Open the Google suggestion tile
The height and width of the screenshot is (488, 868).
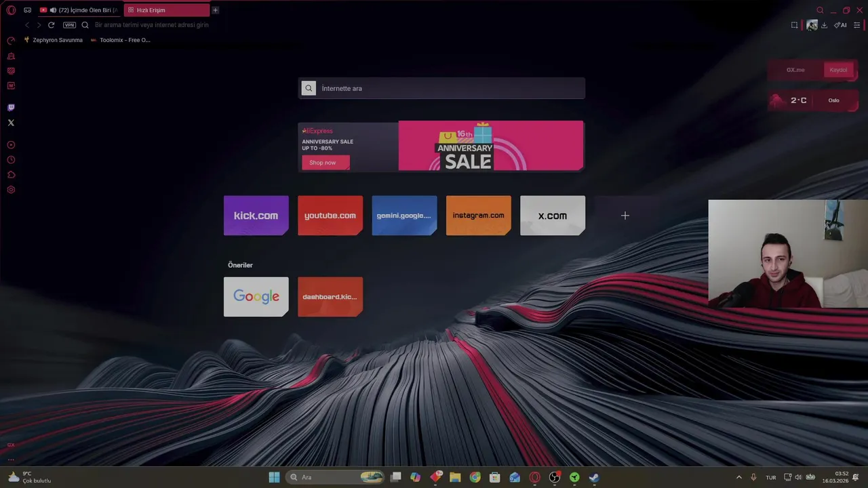click(256, 297)
